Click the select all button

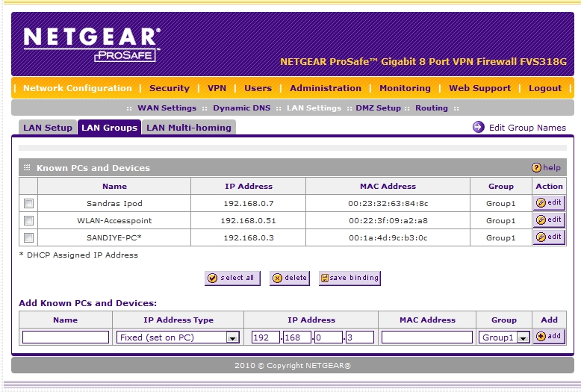coord(232,278)
